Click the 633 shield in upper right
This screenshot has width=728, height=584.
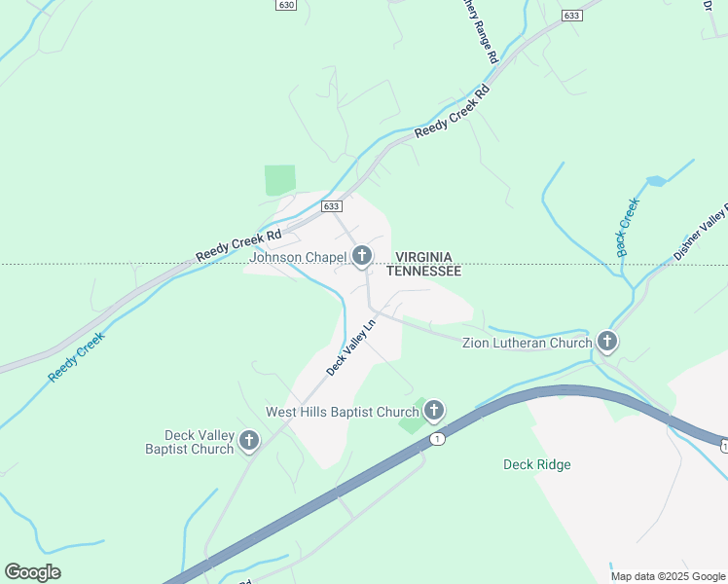coord(571,16)
